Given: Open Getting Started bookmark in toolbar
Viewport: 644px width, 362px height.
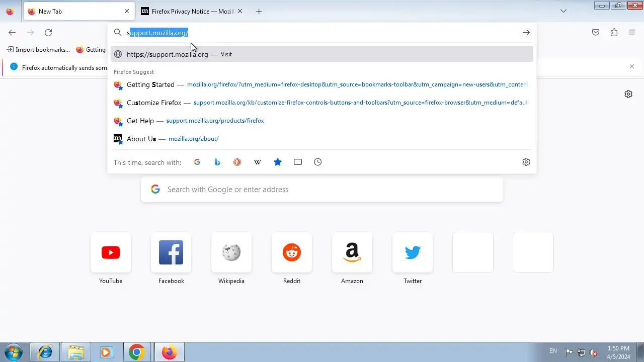Looking at the screenshot, I should (91, 50).
